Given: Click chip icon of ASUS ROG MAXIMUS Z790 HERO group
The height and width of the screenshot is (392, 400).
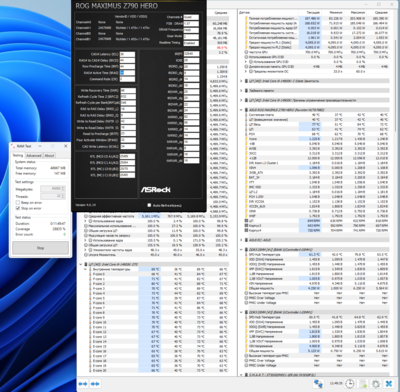Looking at the screenshot, I should [x=247, y=110].
